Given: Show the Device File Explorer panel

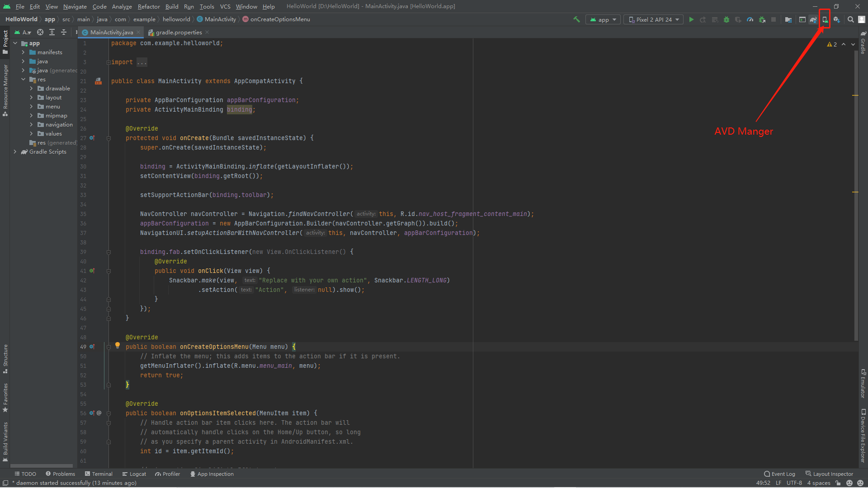Looking at the screenshot, I should (863, 436).
